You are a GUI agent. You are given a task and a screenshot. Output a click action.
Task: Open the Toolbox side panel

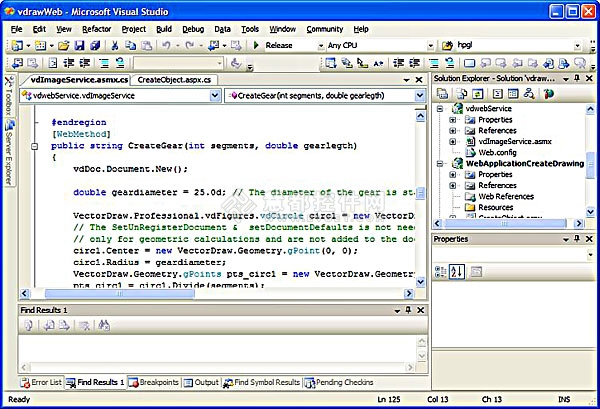(9, 96)
